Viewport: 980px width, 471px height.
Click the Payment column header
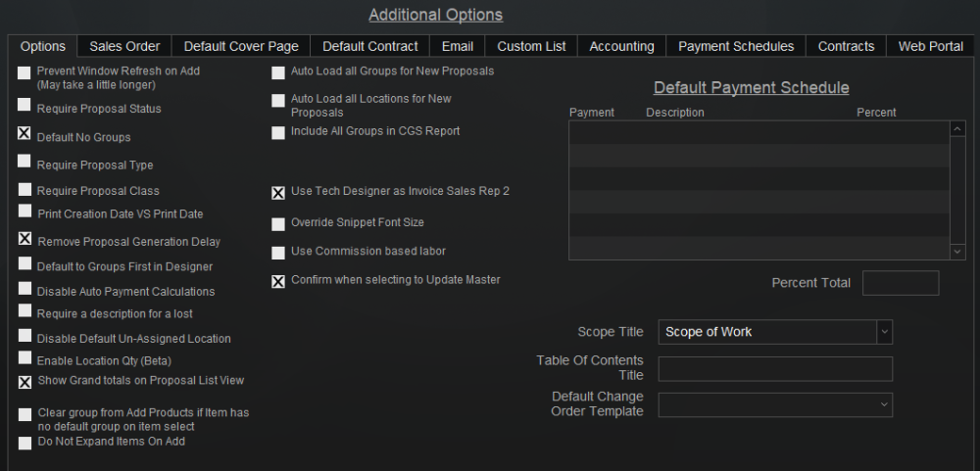click(x=591, y=113)
